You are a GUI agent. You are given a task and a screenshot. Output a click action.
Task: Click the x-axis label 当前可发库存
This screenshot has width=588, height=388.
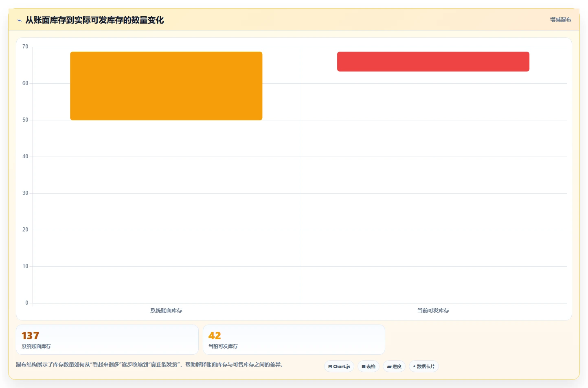point(433,310)
